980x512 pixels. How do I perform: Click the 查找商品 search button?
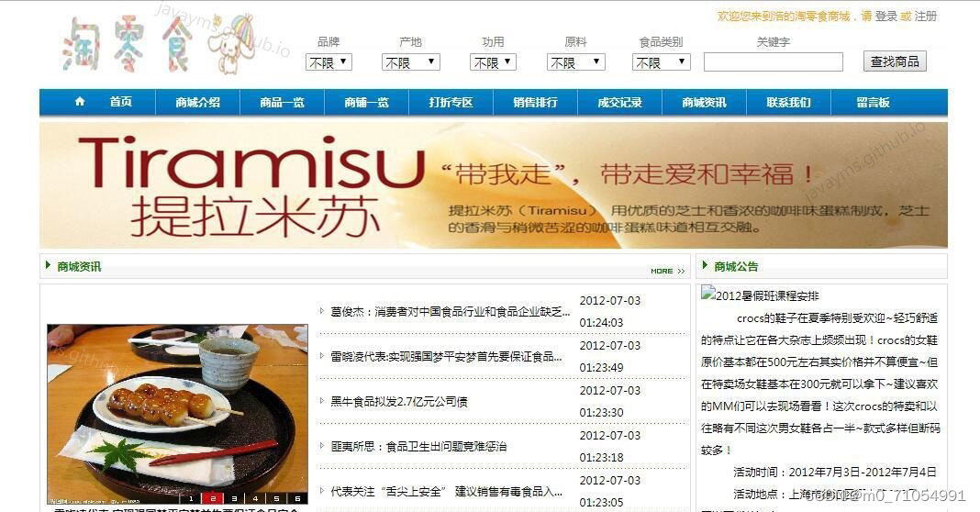click(895, 61)
